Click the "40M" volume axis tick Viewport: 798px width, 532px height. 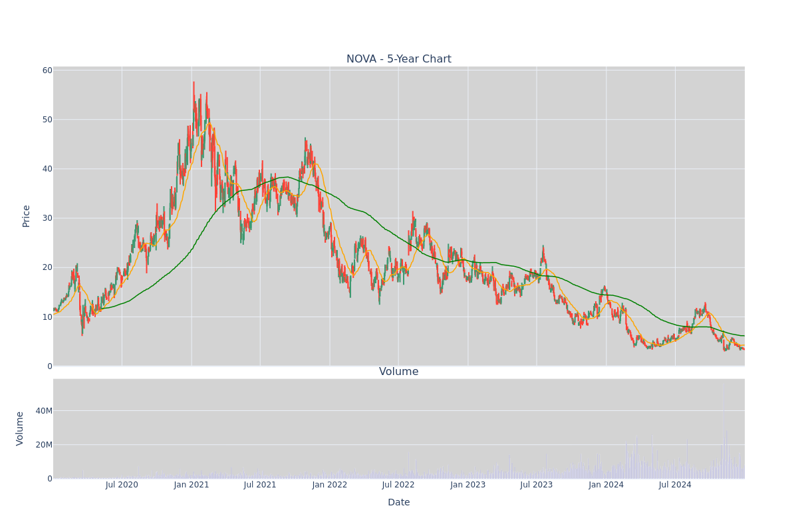coord(44,411)
